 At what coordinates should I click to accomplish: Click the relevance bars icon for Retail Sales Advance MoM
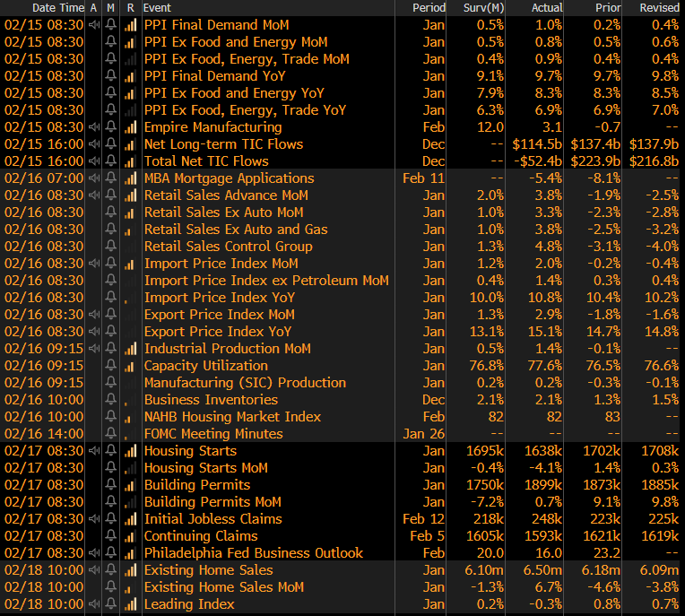(x=130, y=195)
